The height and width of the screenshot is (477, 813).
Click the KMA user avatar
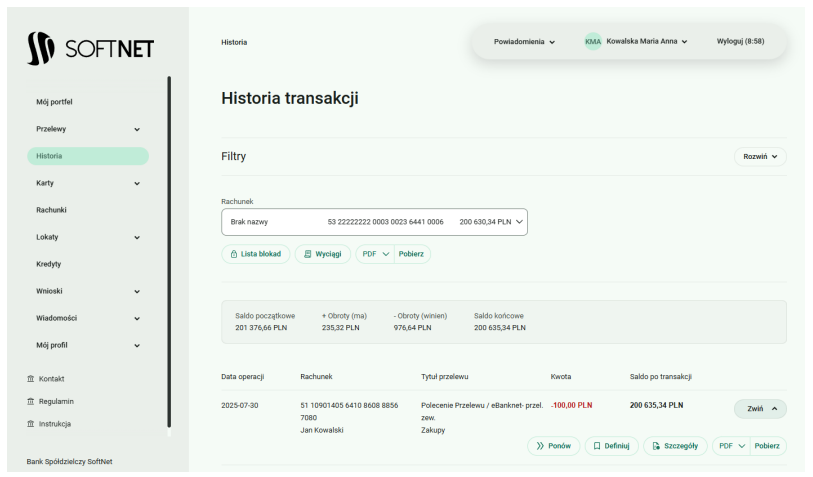coord(593,42)
